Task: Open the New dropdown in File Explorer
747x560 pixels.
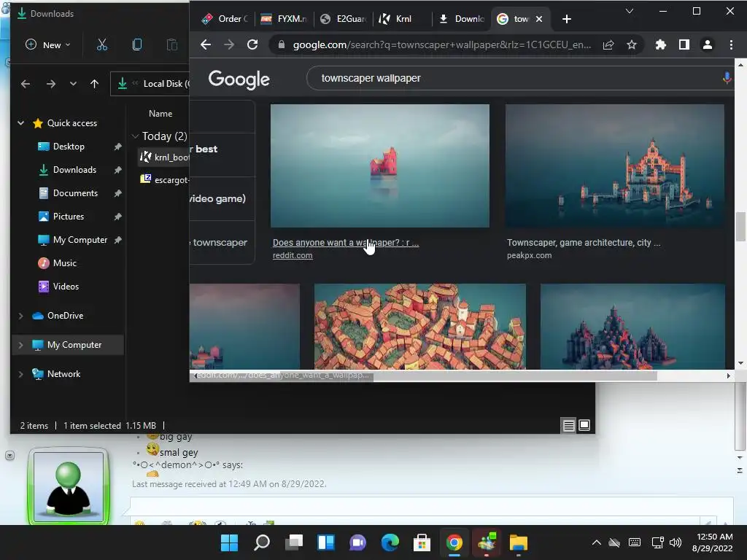Action: click(x=47, y=44)
